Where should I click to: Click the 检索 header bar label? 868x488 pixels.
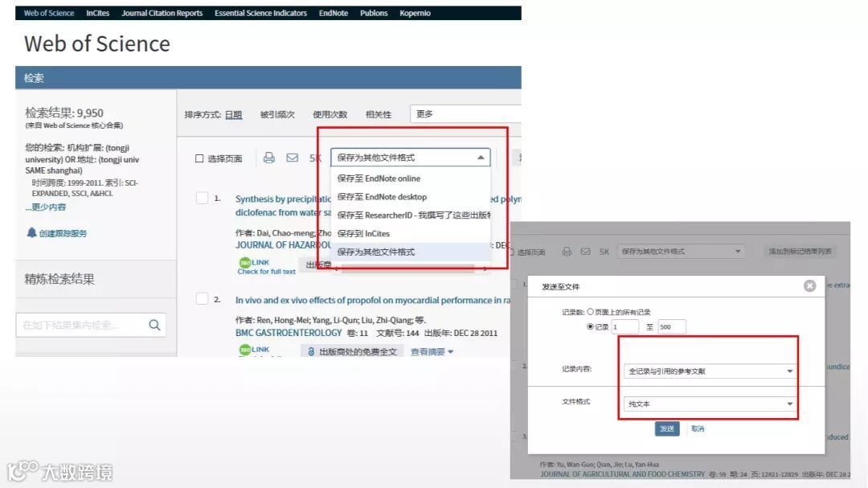pyautogui.click(x=34, y=78)
